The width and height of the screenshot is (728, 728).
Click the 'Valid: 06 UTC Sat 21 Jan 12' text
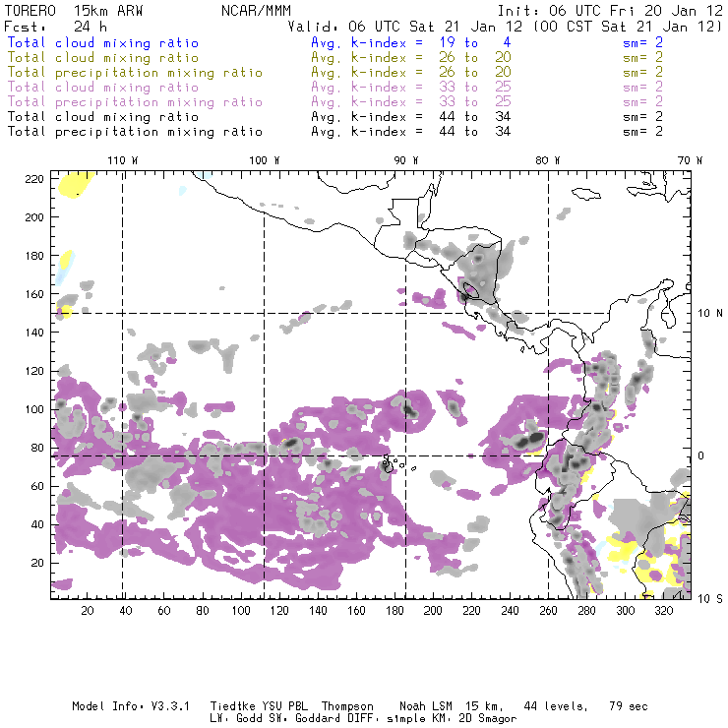[x=405, y=27]
